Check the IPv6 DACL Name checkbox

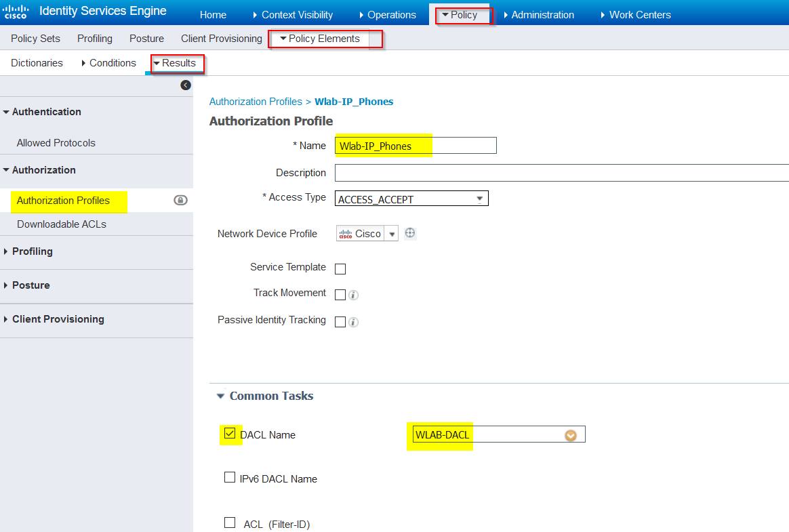pos(230,477)
